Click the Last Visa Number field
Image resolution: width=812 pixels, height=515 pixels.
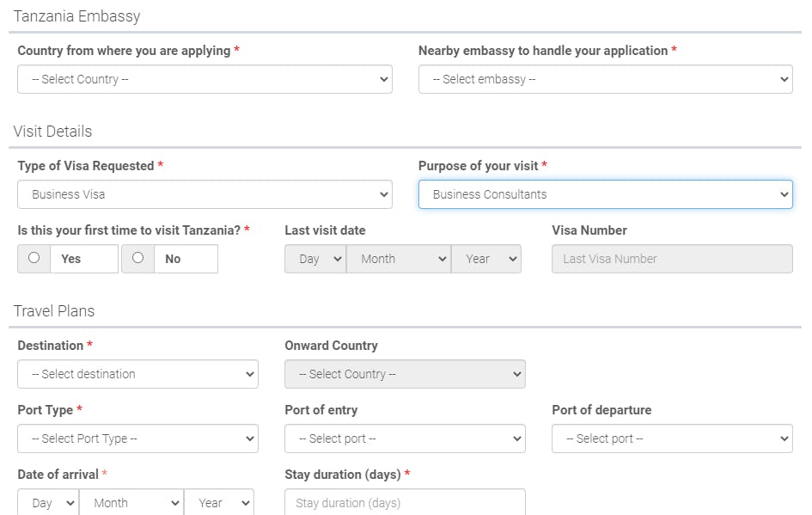pos(672,259)
